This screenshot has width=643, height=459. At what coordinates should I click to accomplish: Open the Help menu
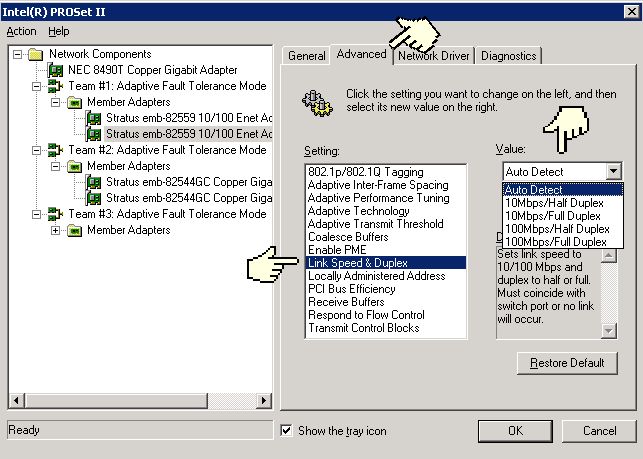[x=59, y=31]
